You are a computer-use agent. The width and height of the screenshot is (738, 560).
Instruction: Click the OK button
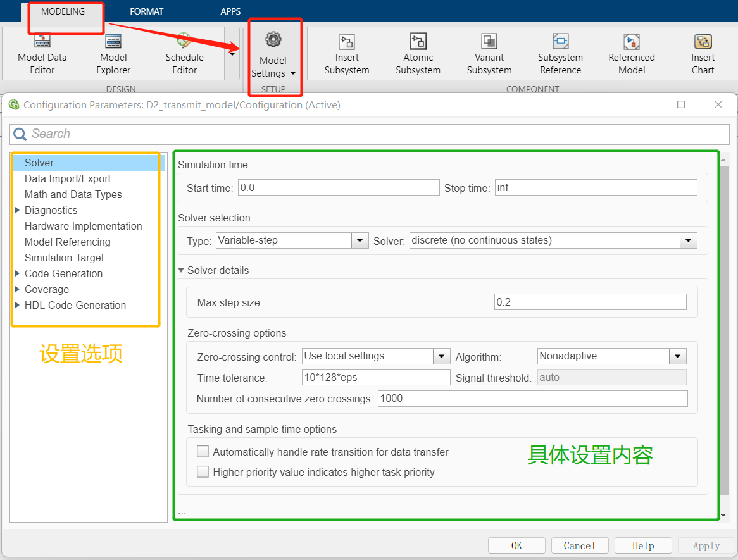(x=516, y=545)
